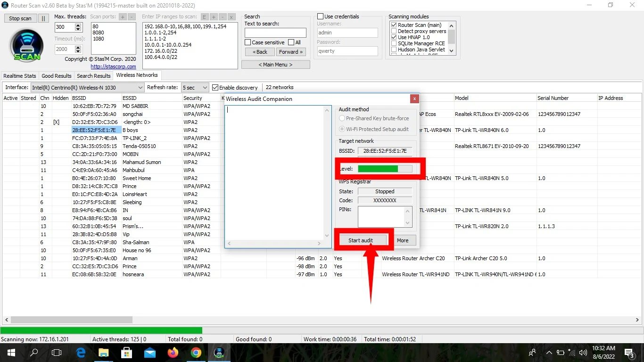
Task: Open Mail app from taskbar
Action: coord(150,353)
